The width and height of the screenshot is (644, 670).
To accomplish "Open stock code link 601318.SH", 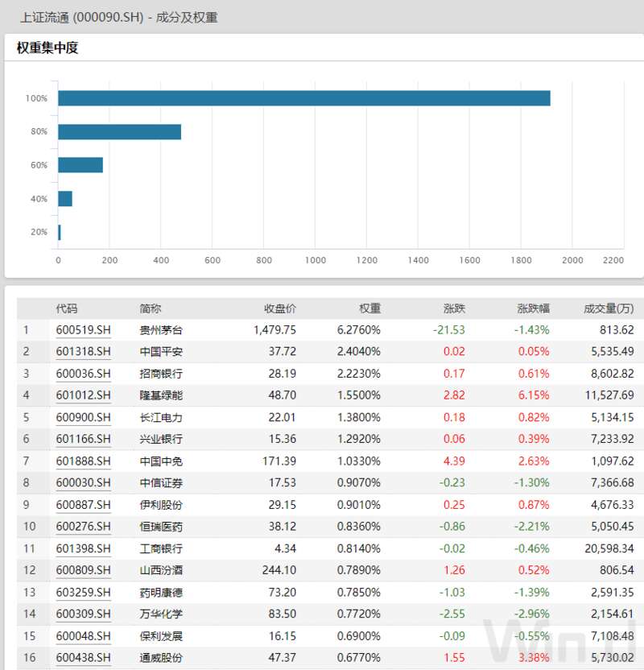I will (83, 352).
